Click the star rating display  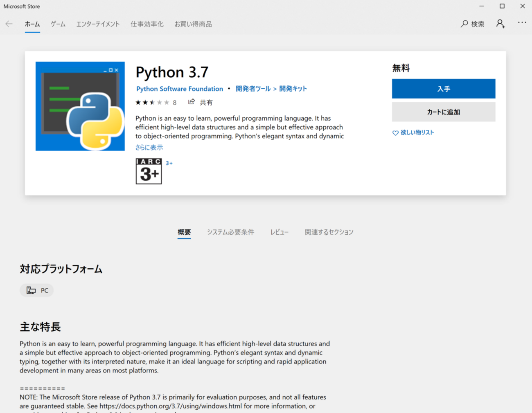152,103
